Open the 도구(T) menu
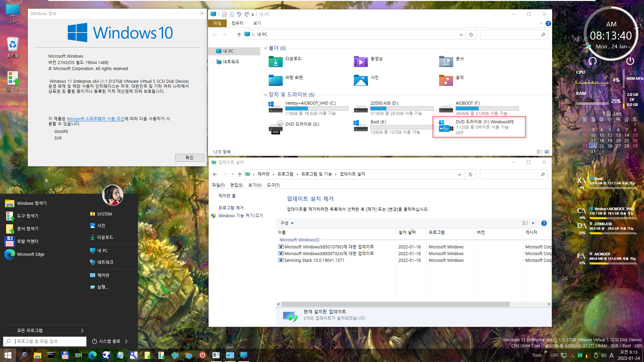 click(273, 185)
